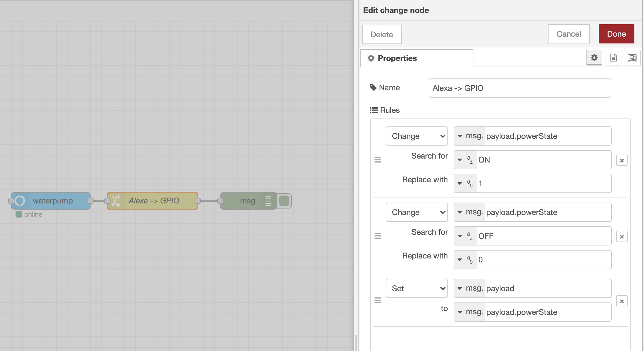The image size is (644, 351).
Task: Click the output port of the waterpump node
Action: point(91,201)
